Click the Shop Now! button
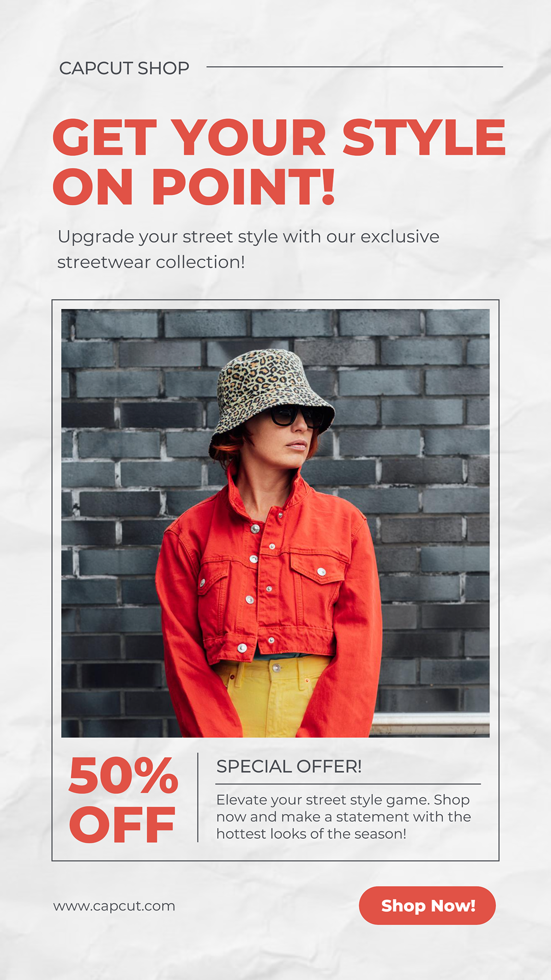The image size is (551, 980). click(427, 905)
